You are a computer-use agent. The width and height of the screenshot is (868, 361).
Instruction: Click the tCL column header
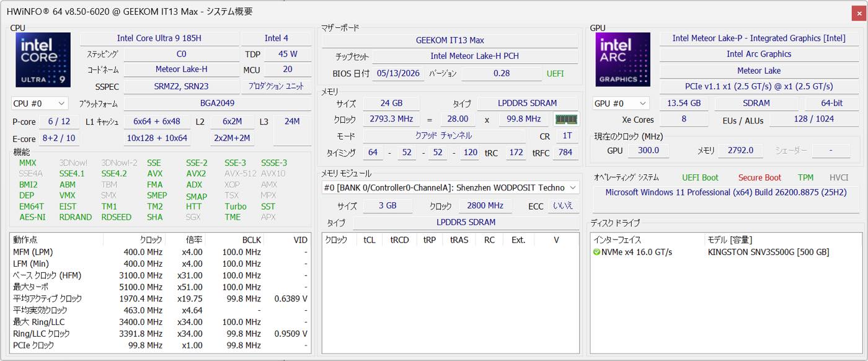coord(370,239)
